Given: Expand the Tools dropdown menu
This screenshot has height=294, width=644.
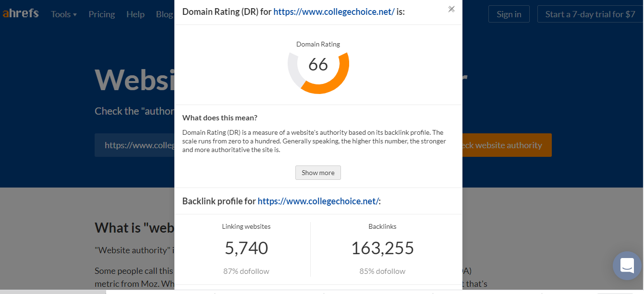Looking at the screenshot, I should pos(61,14).
